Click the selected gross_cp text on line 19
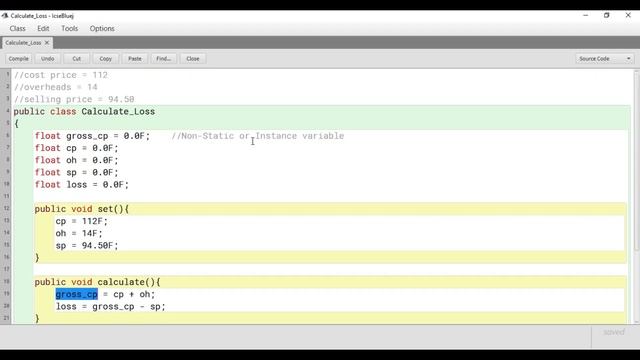 click(x=77, y=294)
